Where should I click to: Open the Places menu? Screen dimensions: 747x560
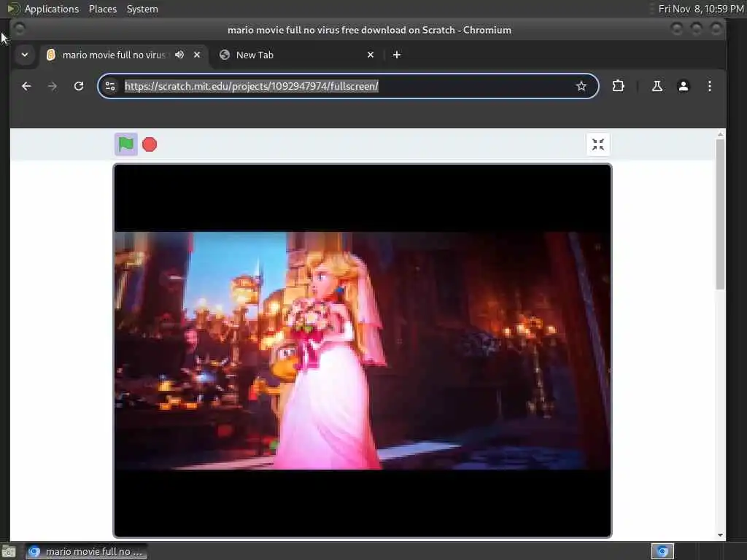point(103,9)
